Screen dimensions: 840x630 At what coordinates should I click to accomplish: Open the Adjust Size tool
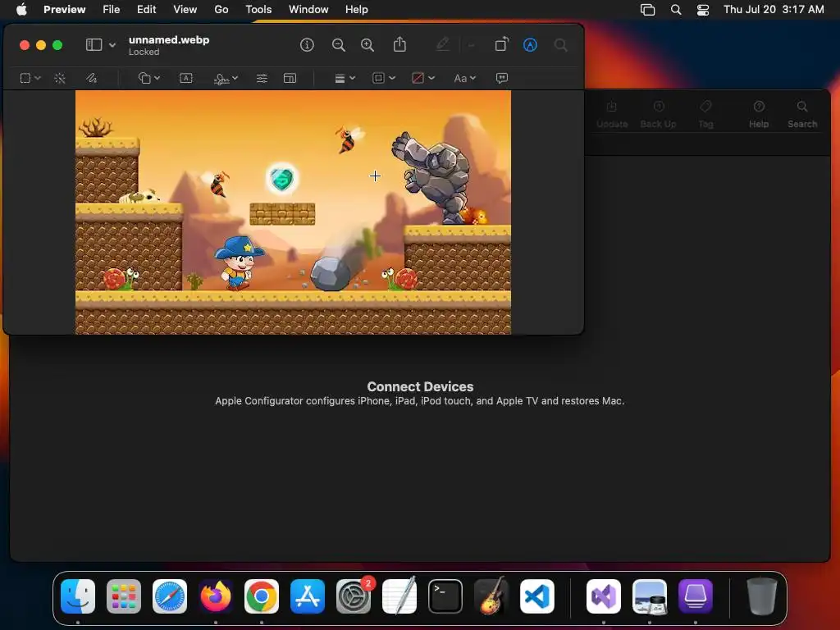(290, 78)
